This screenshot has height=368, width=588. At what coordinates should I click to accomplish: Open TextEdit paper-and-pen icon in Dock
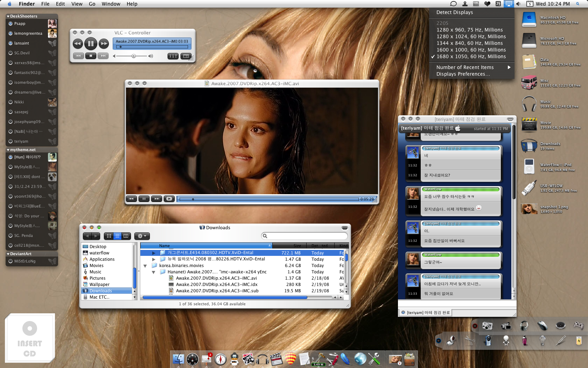(304, 359)
